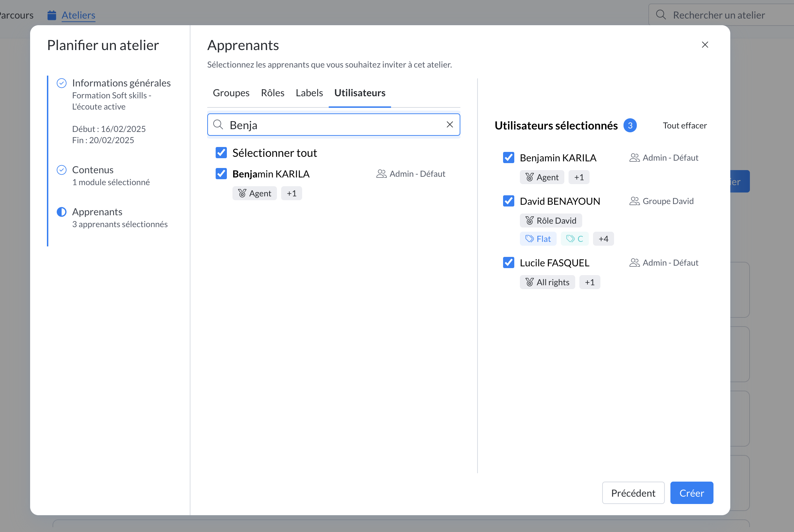Focus the Benja user search input
794x532 pixels.
[x=333, y=125]
